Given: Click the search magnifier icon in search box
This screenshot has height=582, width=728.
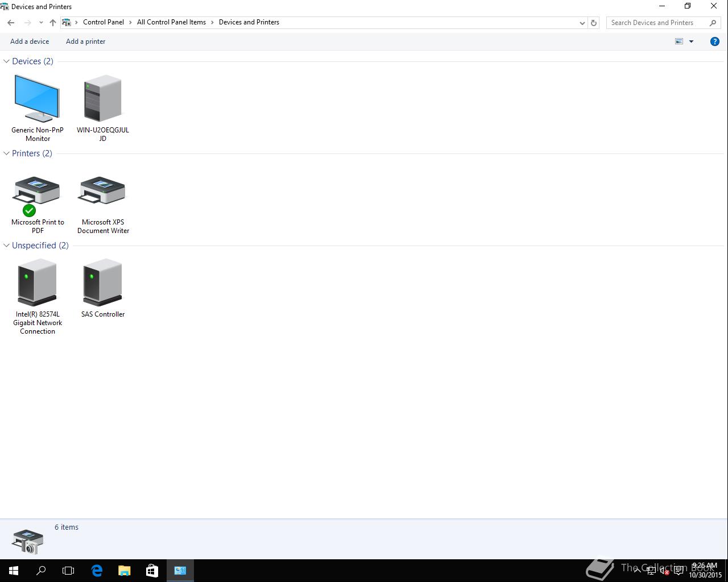Looking at the screenshot, I should (x=713, y=23).
